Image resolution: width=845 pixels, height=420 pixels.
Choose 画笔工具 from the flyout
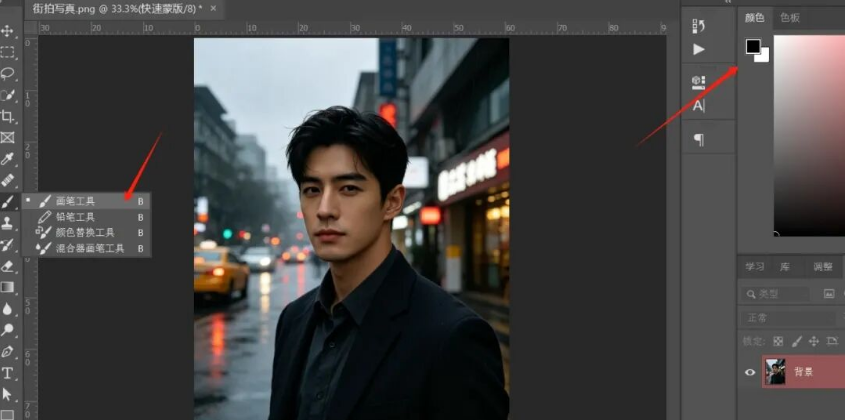pos(86,201)
